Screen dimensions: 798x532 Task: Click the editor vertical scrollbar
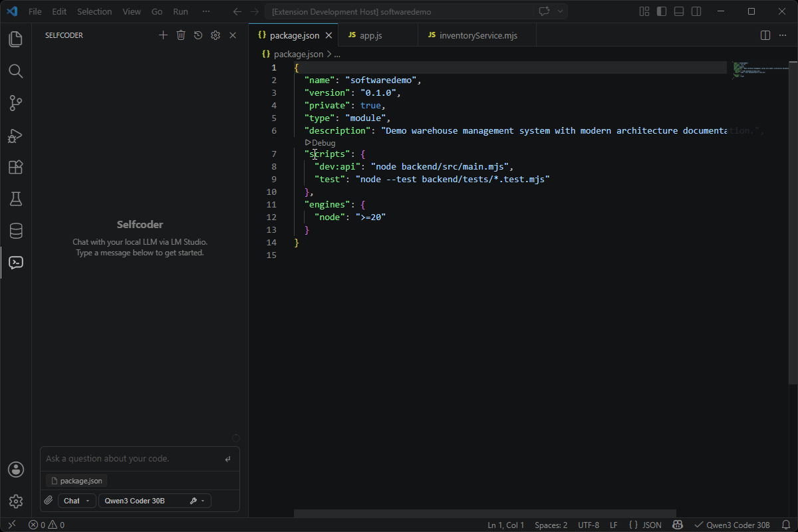[x=793, y=222]
